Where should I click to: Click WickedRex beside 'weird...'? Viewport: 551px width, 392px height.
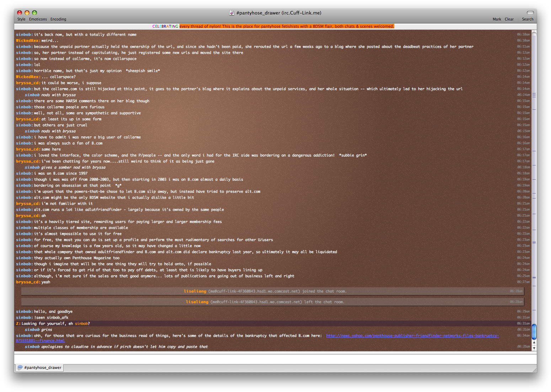tap(28, 40)
